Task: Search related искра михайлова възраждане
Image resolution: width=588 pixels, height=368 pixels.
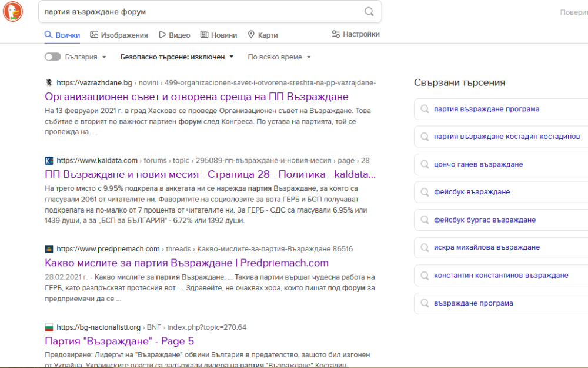Action: coord(487,247)
